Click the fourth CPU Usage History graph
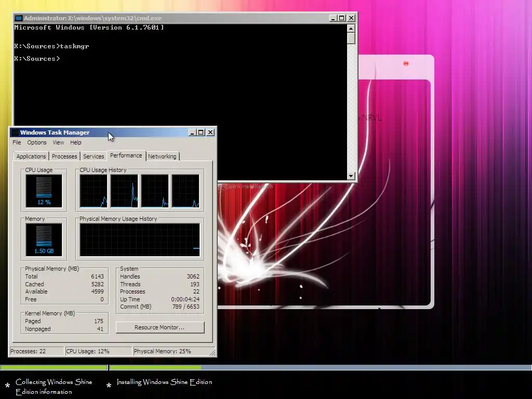The height and width of the screenshot is (399, 532). click(185, 191)
